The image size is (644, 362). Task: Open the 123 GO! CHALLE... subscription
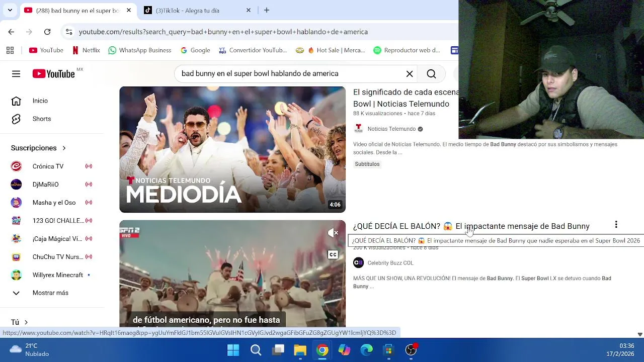pos(52,221)
